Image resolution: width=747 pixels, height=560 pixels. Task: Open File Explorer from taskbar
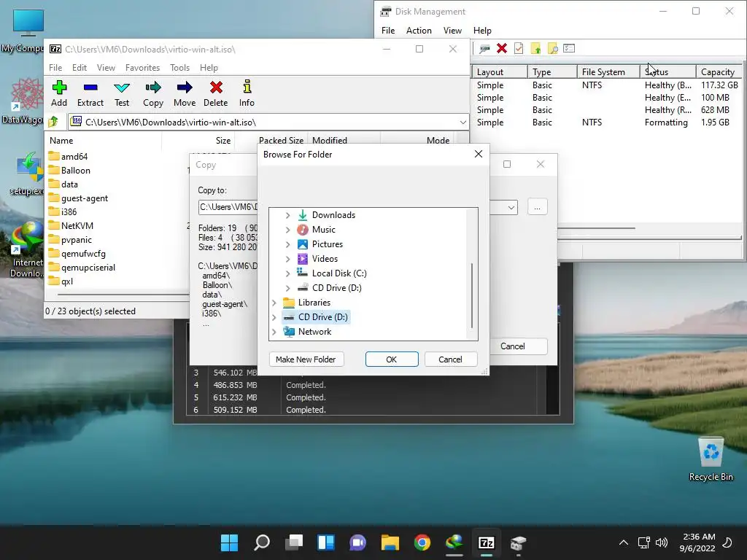point(390,542)
